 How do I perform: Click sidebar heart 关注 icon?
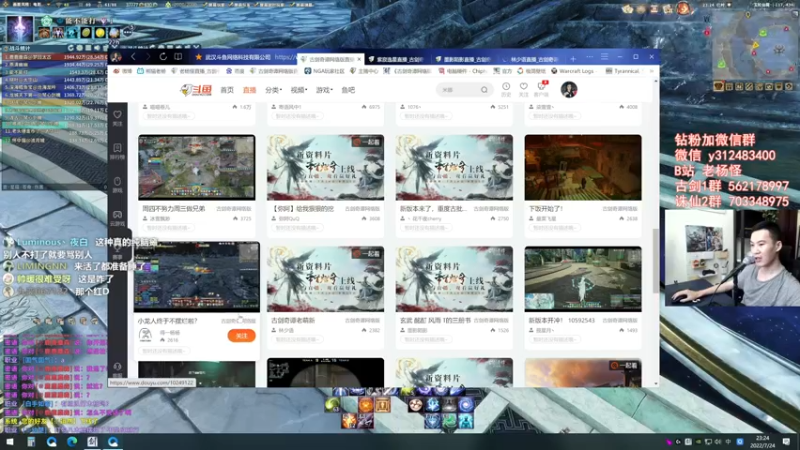117,118
